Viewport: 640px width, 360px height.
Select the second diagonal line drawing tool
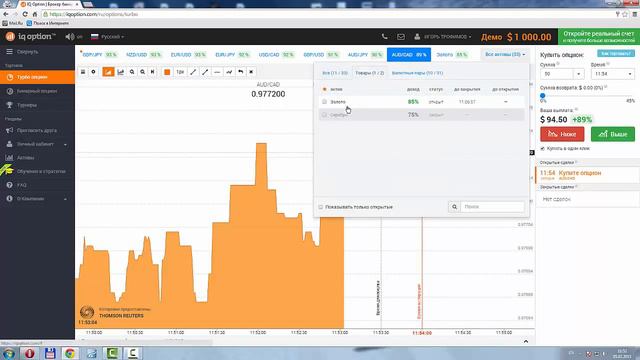[x=205, y=72]
